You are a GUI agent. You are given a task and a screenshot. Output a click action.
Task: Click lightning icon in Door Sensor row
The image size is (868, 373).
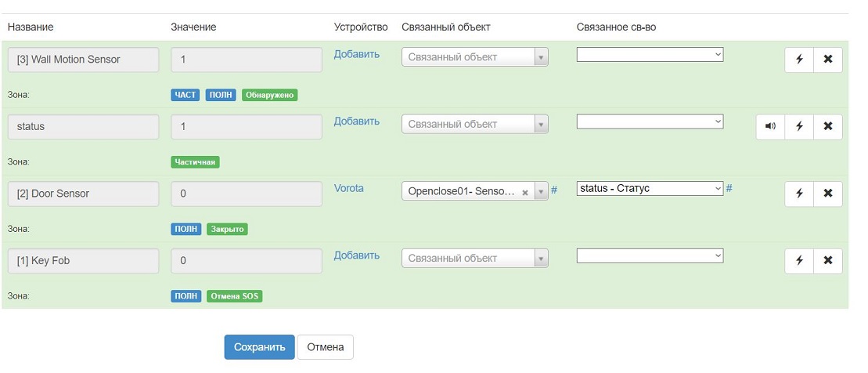click(x=799, y=194)
